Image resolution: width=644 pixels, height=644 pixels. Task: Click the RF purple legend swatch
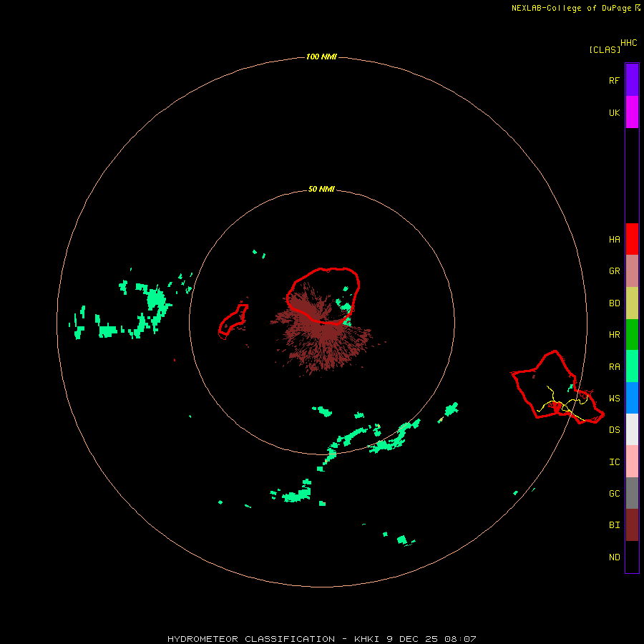(x=632, y=80)
